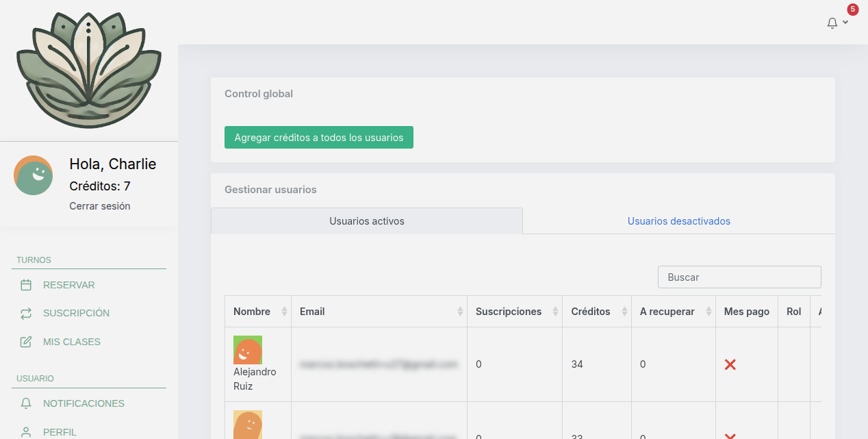Switch to the Usuarios desactivados tab
Screen dimensions: 868x439
pos(678,221)
